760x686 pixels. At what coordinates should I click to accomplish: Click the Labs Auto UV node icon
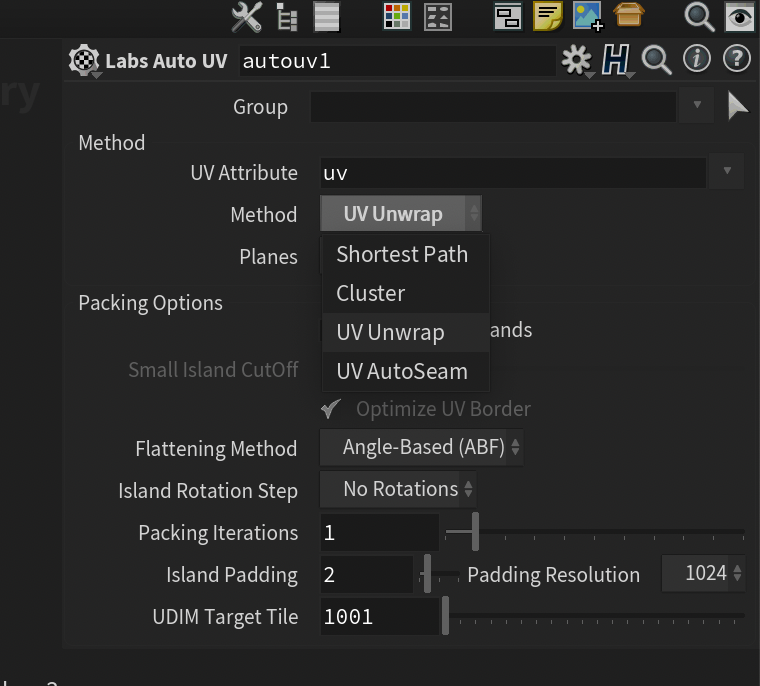pyautogui.click(x=84, y=61)
